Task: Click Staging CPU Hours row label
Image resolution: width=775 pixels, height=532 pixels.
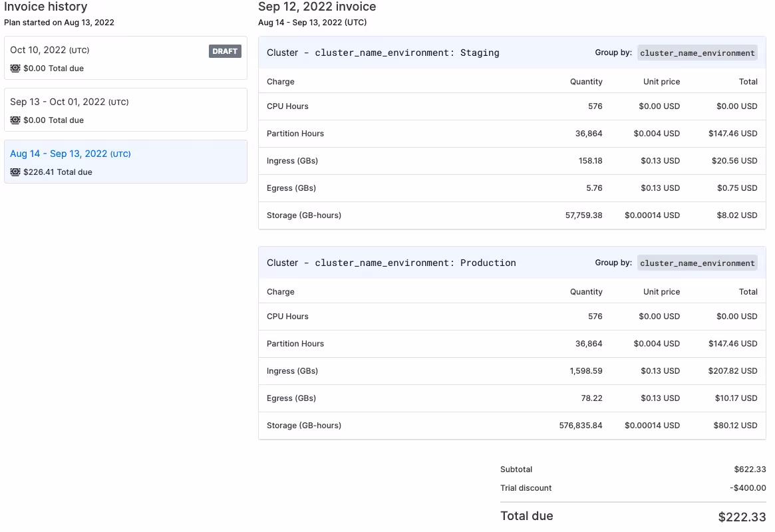Action: (x=287, y=106)
